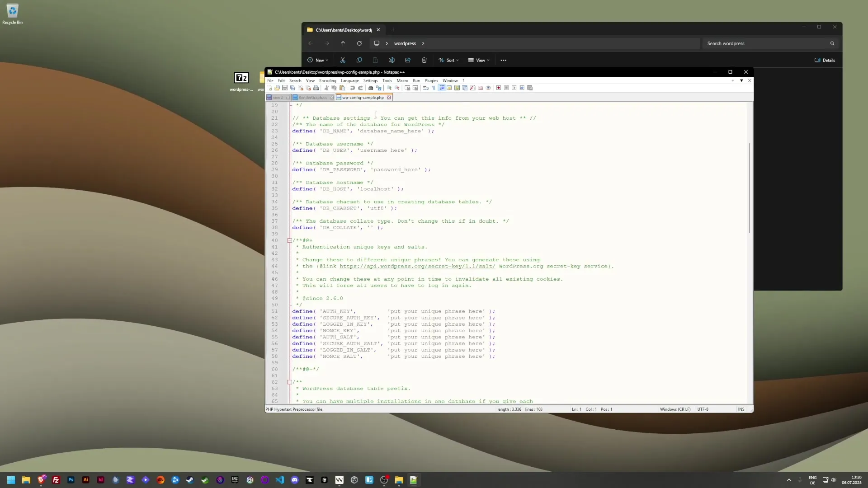The height and width of the screenshot is (488, 868).
Task: Click the Undo arrow in toolbar
Action: click(x=352, y=88)
